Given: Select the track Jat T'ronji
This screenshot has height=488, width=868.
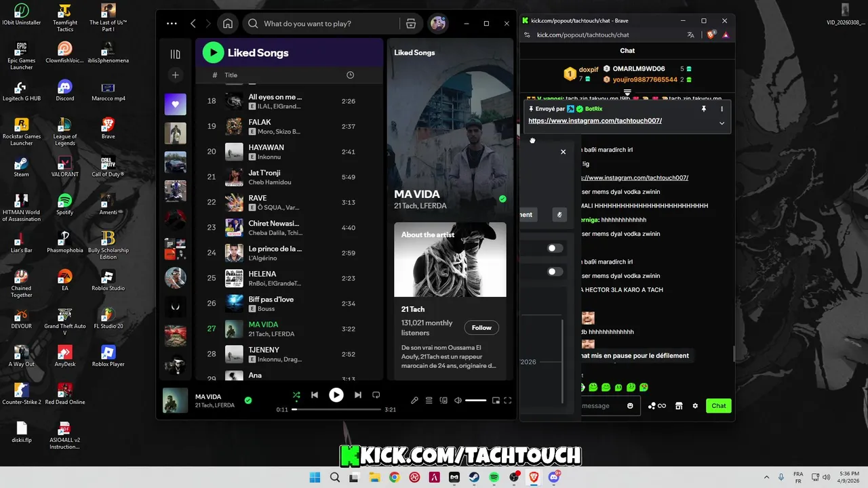Looking at the screenshot, I should pyautogui.click(x=289, y=177).
